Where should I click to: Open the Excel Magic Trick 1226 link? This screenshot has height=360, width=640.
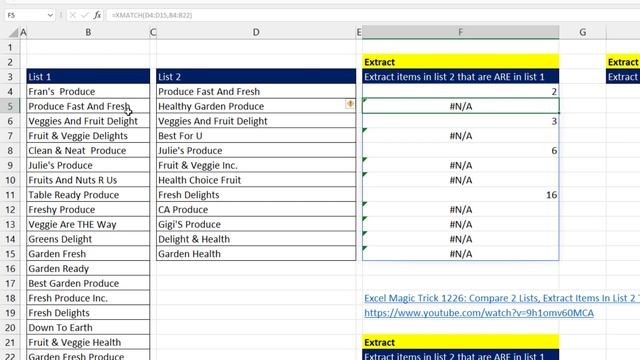pos(502,298)
